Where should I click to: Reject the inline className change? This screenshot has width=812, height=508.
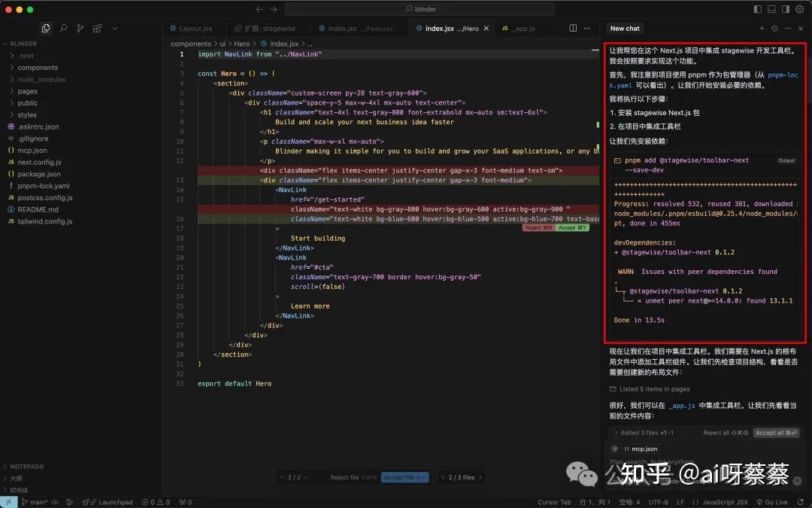point(538,227)
